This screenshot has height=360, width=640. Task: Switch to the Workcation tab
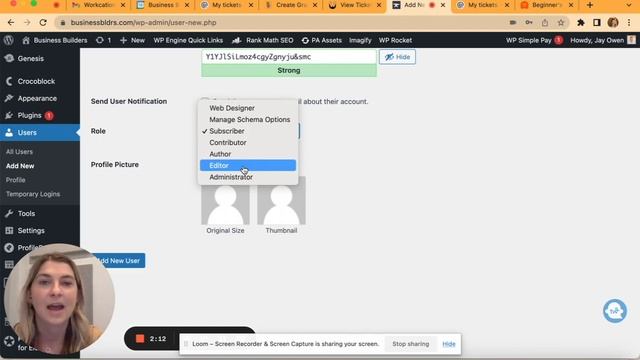pyautogui.click(x=98, y=5)
